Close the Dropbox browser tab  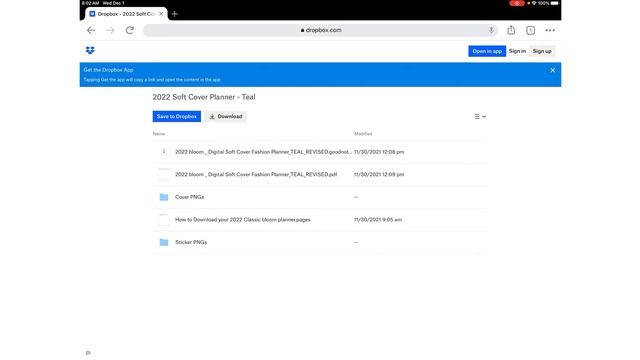click(161, 14)
